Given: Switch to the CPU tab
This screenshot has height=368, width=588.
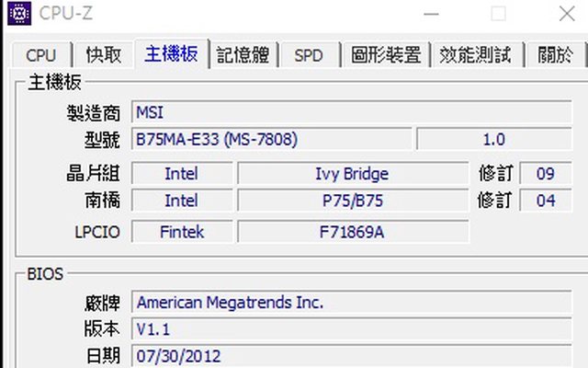Looking at the screenshot, I should 40,55.
